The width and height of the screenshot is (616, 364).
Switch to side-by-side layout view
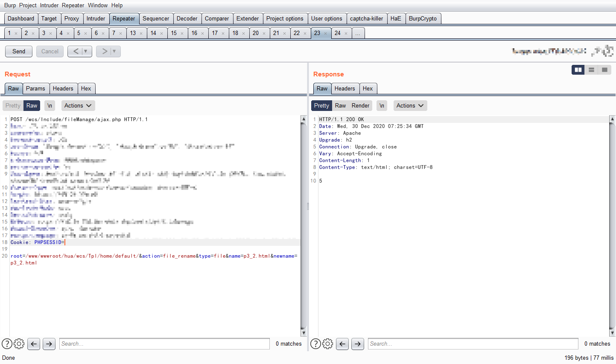pyautogui.click(x=578, y=70)
